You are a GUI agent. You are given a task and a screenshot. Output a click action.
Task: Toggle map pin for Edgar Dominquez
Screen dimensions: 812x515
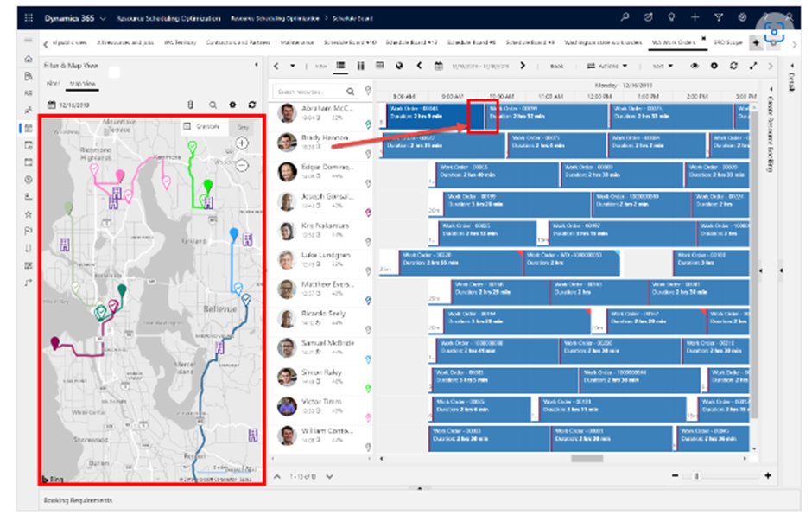click(368, 183)
